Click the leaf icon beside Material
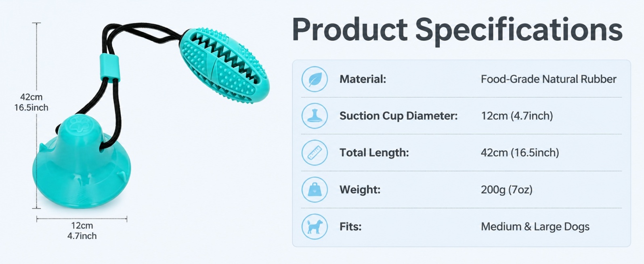Viewport: 644px width, 264px height. point(315,79)
